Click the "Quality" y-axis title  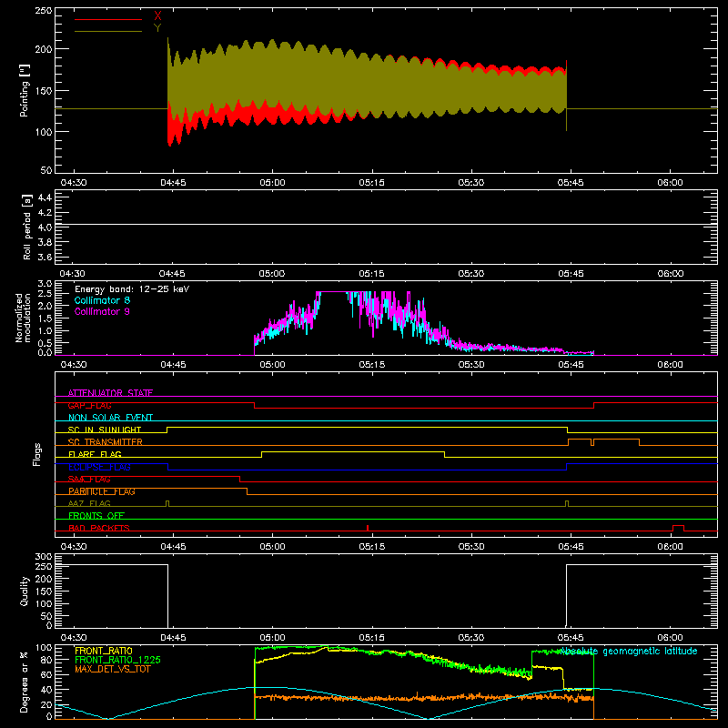pos(25,591)
